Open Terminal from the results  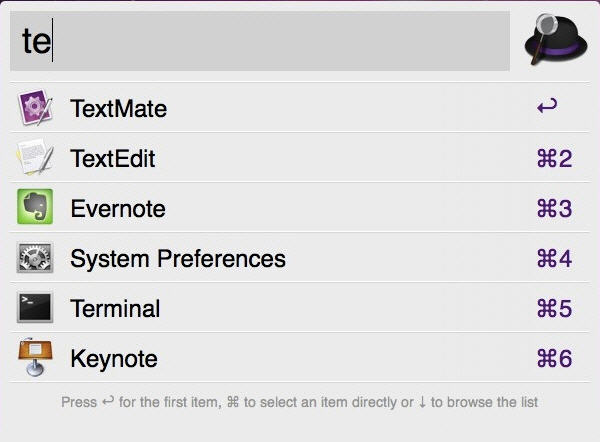(x=115, y=309)
